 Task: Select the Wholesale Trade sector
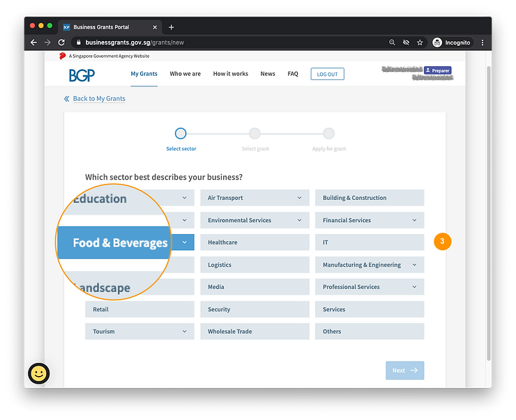click(255, 332)
